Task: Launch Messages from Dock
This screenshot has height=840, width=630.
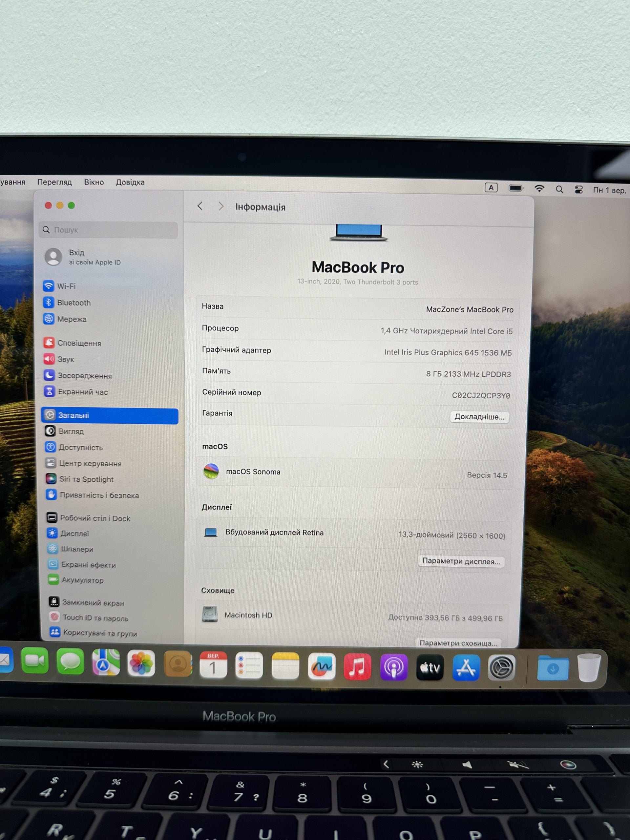Action: 70,662
